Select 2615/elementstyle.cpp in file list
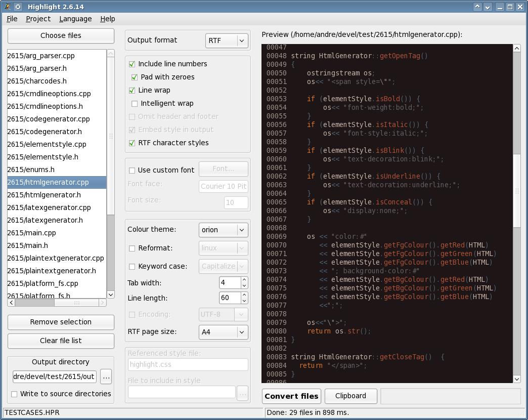This screenshot has width=528, height=420. click(57, 144)
